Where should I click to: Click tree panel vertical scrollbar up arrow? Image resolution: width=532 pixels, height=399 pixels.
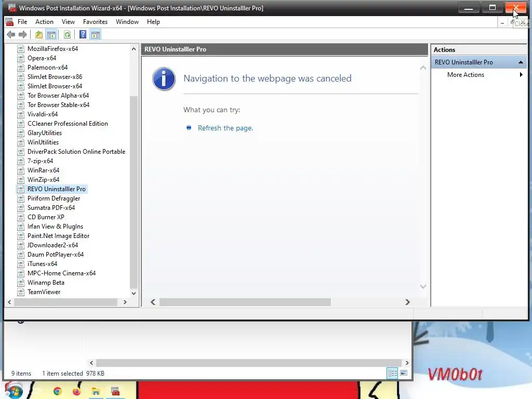(134, 49)
